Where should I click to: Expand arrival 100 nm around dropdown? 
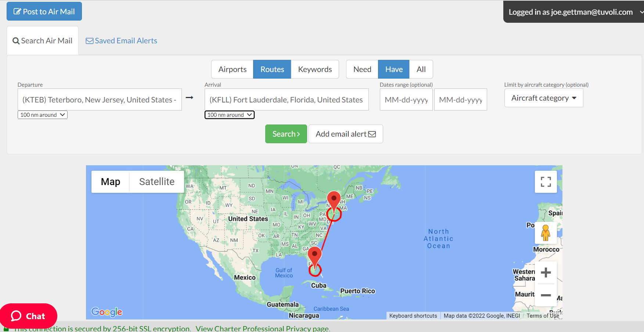(x=230, y=115)
